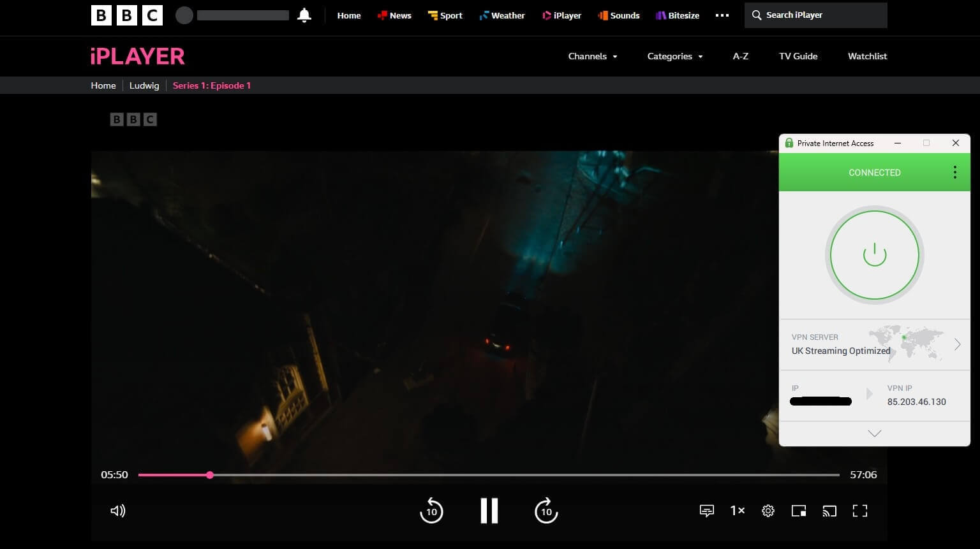Open BBC Sounds
980x549 pixels.
pos(619,15)
